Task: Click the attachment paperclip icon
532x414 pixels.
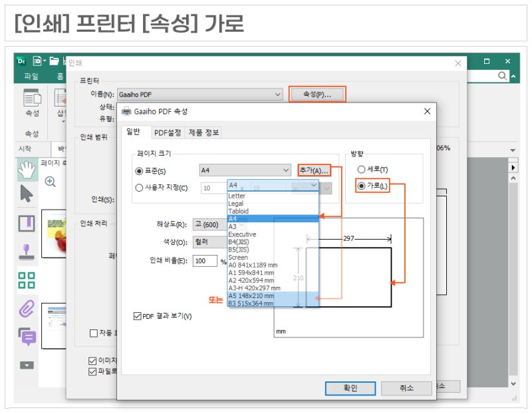Action: coord(27,306)
